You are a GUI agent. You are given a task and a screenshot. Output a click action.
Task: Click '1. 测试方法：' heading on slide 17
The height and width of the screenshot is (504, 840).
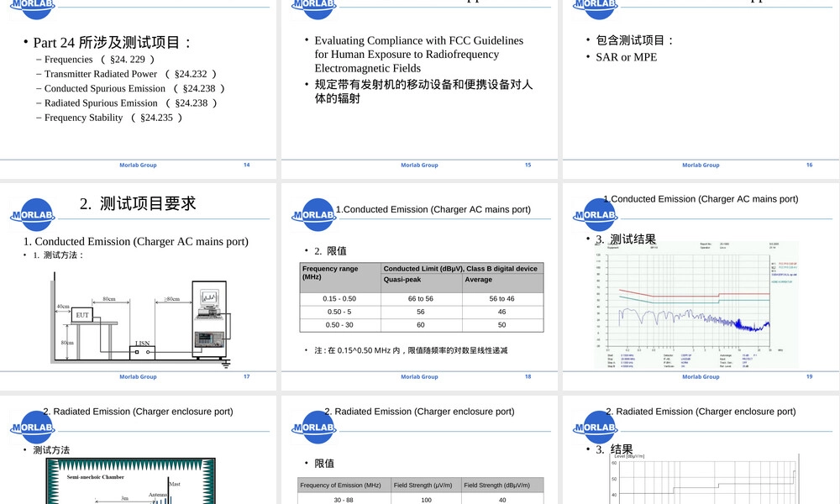[59, 255]
